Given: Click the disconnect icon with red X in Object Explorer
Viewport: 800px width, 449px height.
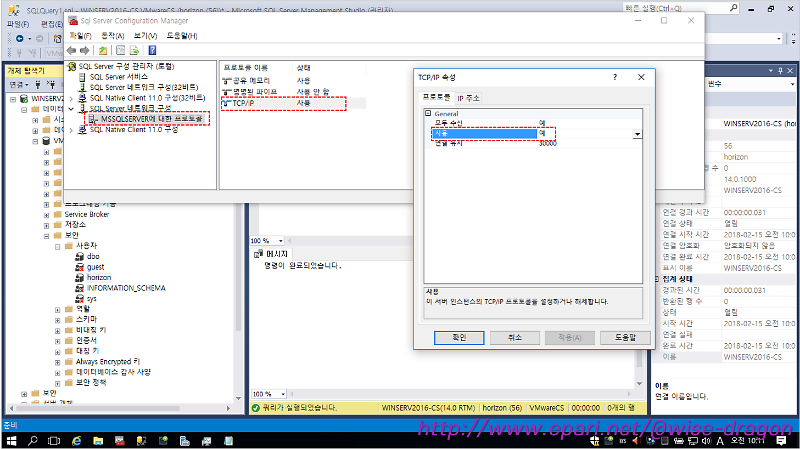Looking at the screenshot, I should [x=51, y=84].
